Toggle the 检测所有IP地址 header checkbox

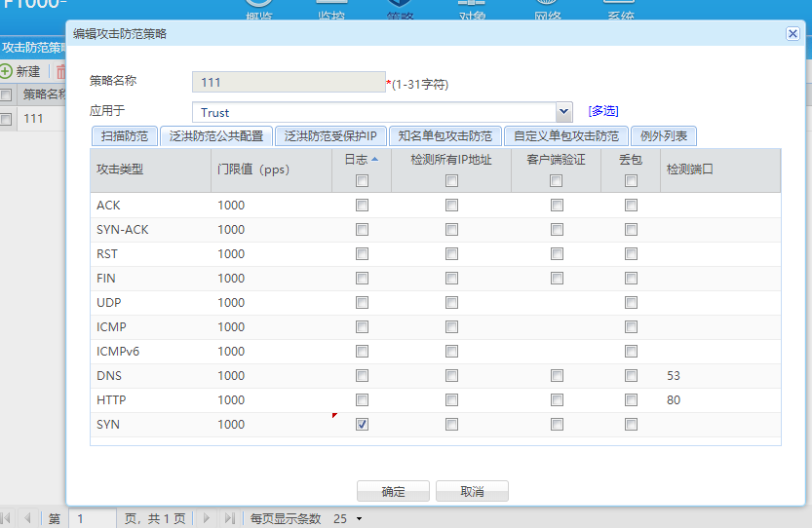[x=451, y=180]
